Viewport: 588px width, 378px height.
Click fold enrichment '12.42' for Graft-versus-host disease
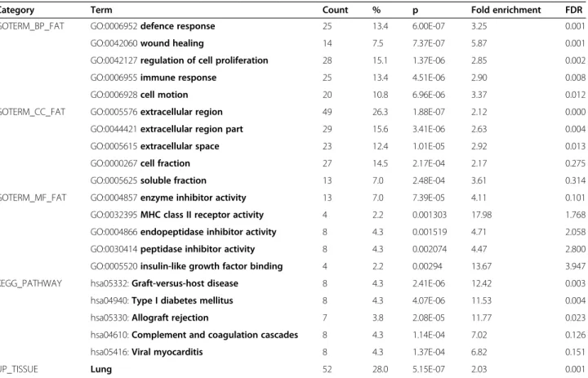pyautogui.click(x=482, y=283)
